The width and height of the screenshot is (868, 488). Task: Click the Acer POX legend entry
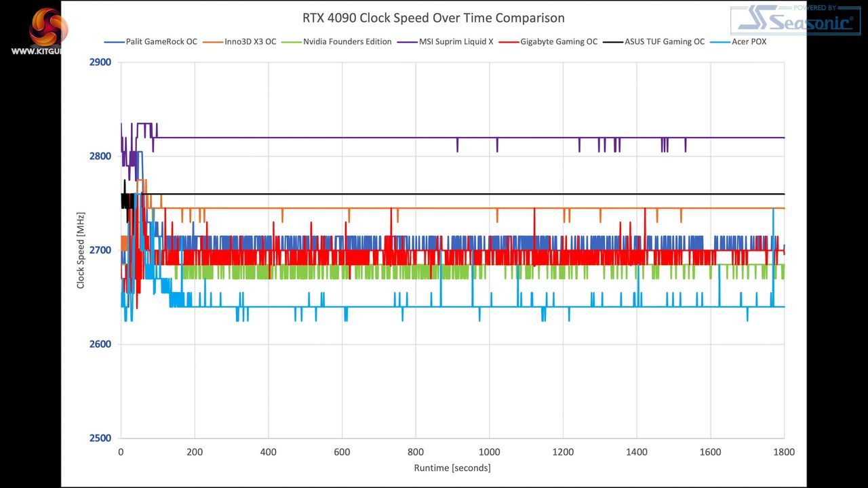coord(739,42)
